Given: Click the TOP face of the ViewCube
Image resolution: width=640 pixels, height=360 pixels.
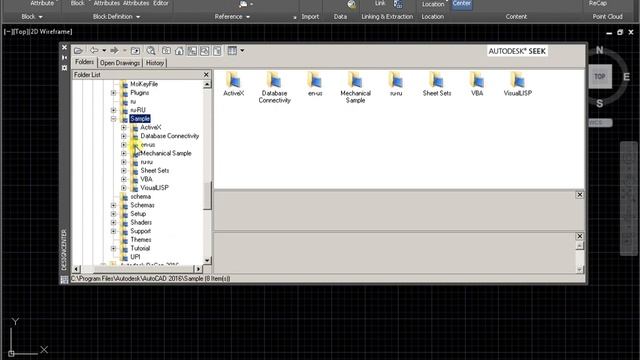Looking at the screenshot, I should pos(600,77).
